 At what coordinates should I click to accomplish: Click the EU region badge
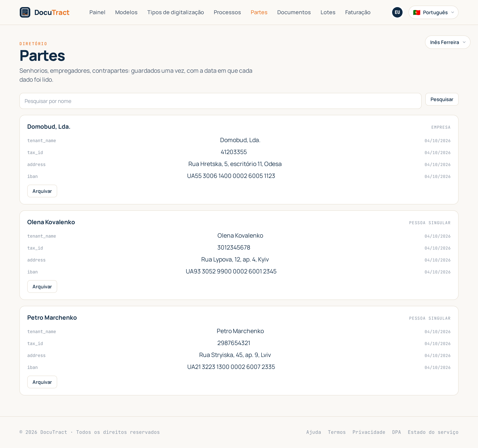click(397, 12)
